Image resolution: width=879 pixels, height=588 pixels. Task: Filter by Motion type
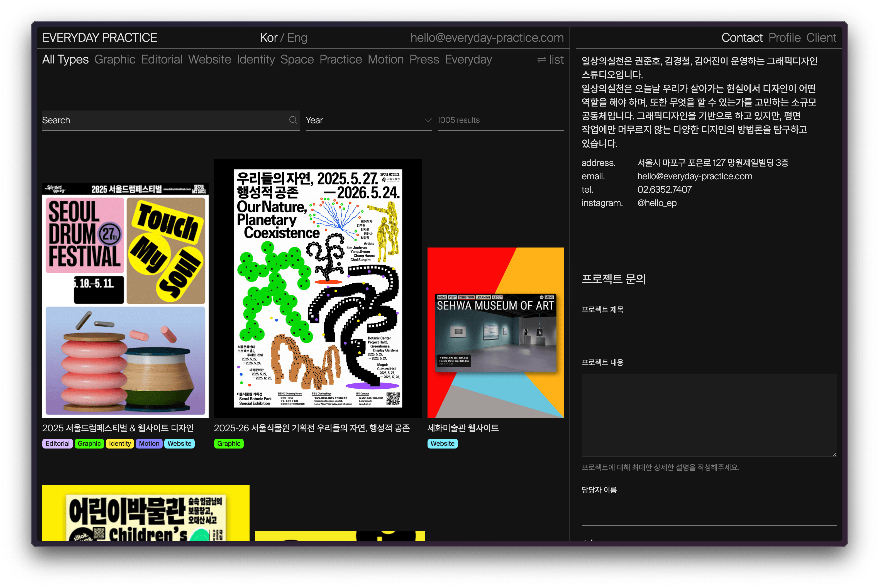click(x=385, y=60)
